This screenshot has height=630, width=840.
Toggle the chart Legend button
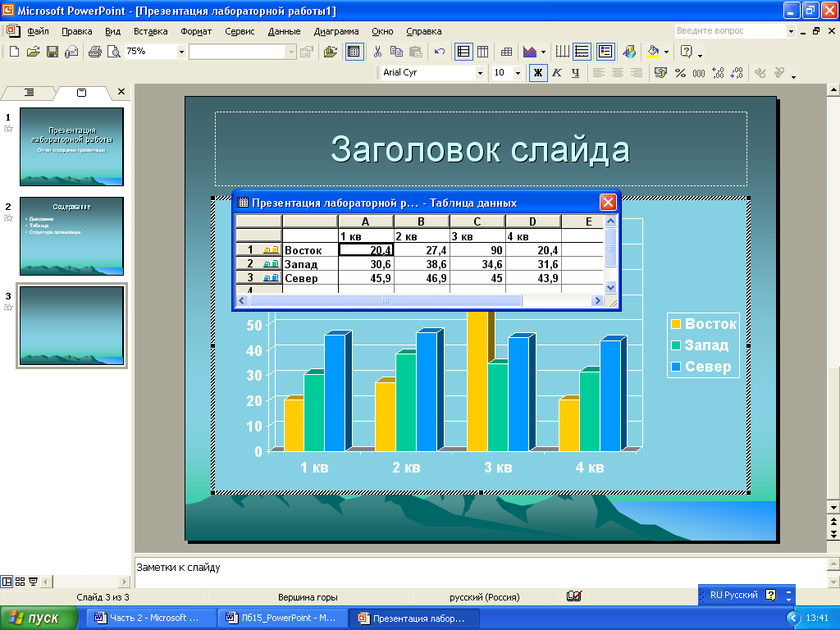[x=605, y=52]
